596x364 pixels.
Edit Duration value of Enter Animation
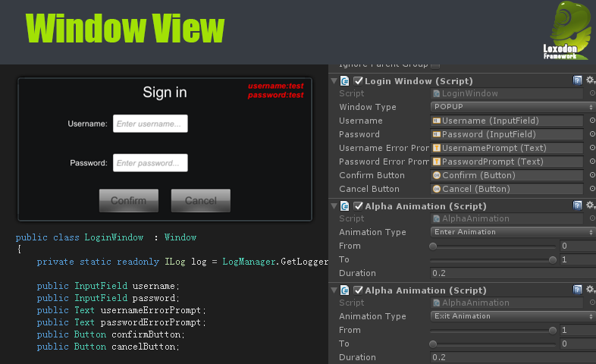[x=513, y=273]
